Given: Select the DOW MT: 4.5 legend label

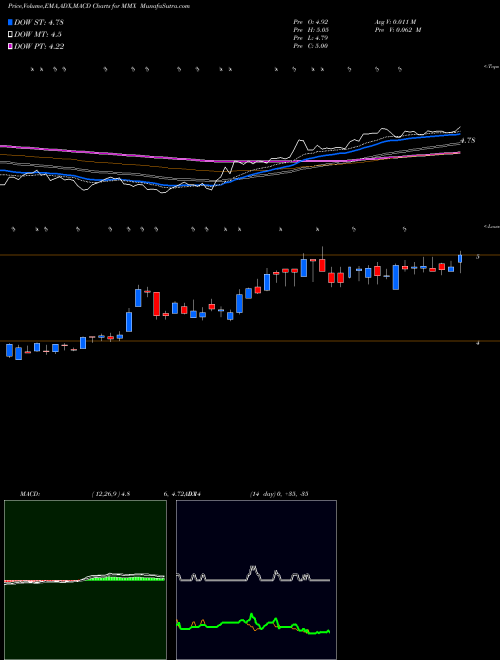Looking at the screenshot, I should pos(37,35).
